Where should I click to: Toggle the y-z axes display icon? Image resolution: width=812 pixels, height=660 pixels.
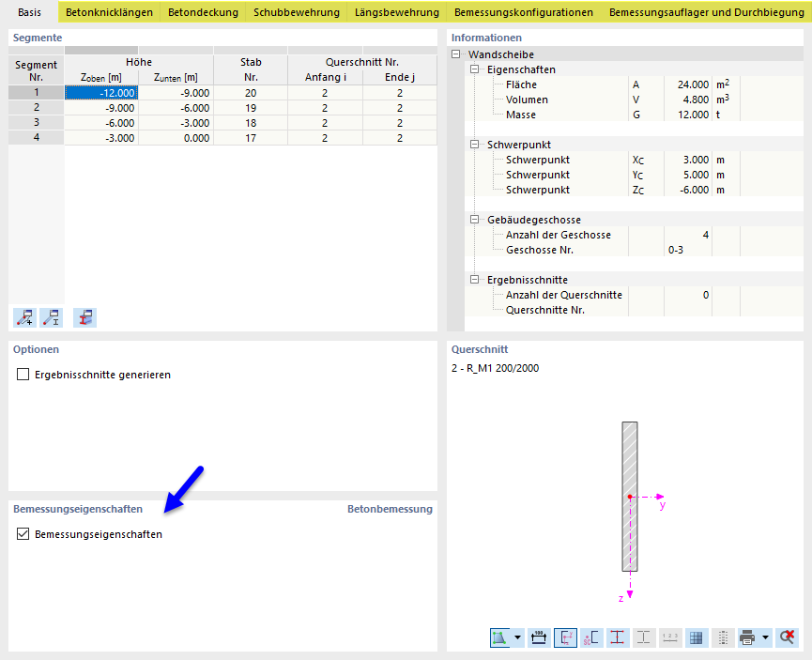pos(565,637)
